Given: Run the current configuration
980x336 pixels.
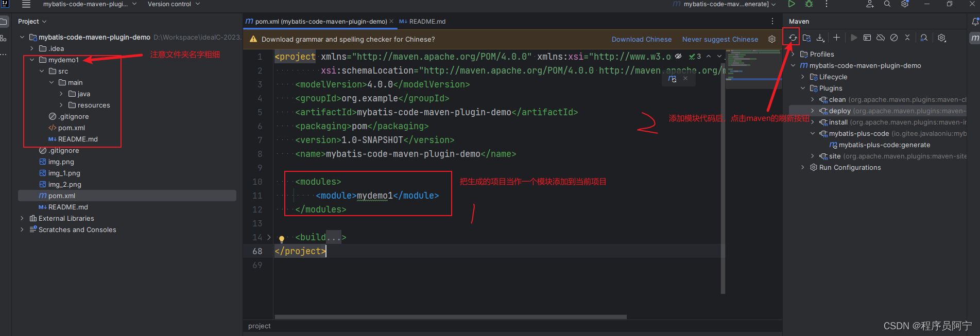Looking at the screenshot, I should 792,4.
